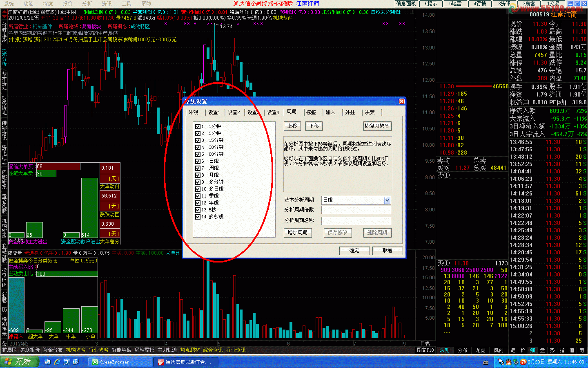Open the 技术分析 sidebar tab

[4, 57]
